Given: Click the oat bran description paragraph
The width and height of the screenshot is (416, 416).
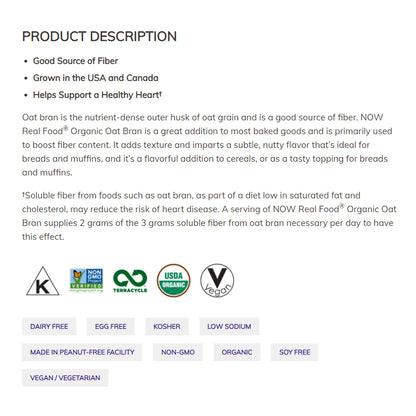Looking at the screenshot, I should [207, 145].
